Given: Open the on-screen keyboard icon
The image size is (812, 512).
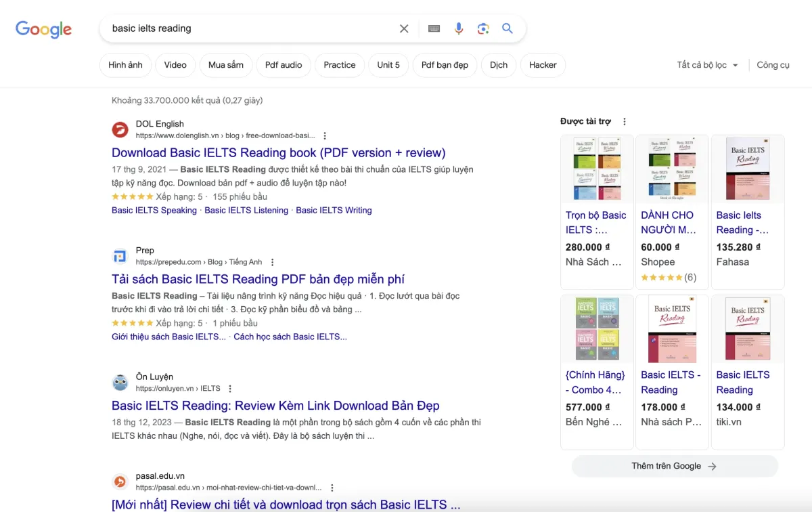Looking at the screenshot, I should [434, 28].
